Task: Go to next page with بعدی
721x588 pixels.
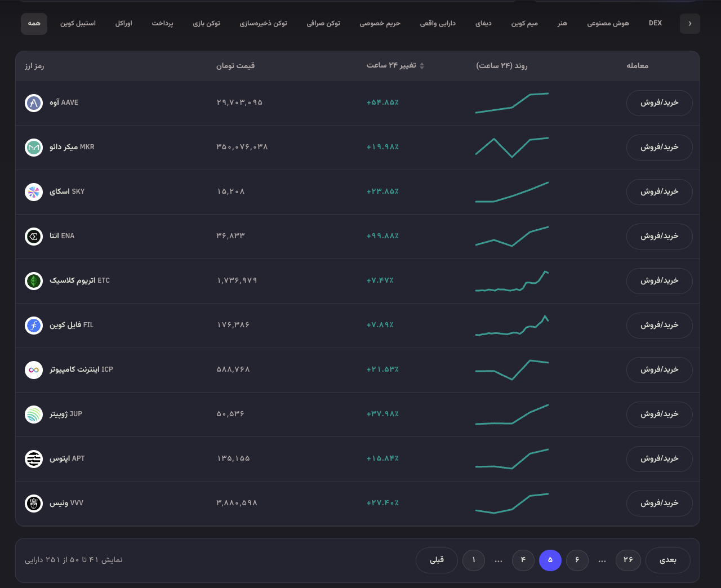Action: pos(667,560)
